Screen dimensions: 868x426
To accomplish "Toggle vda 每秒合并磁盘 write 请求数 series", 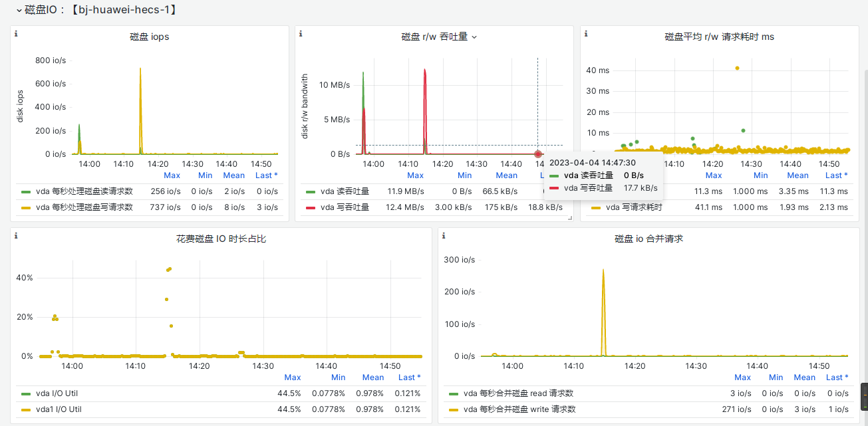I will click(x=519, y=409).
